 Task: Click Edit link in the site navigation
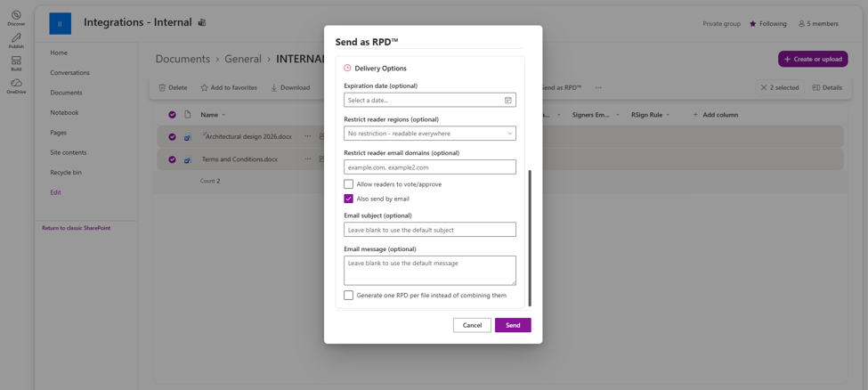[x=55, y=192]
